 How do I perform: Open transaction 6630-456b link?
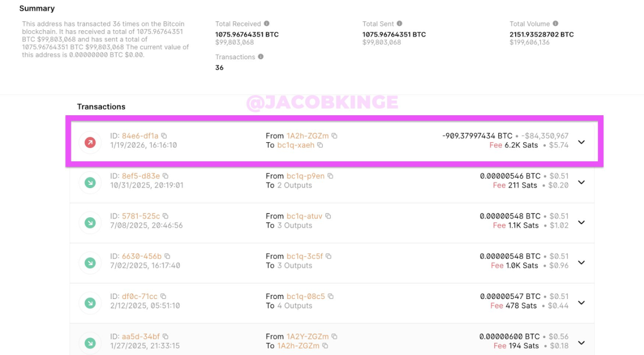(142, 256)
